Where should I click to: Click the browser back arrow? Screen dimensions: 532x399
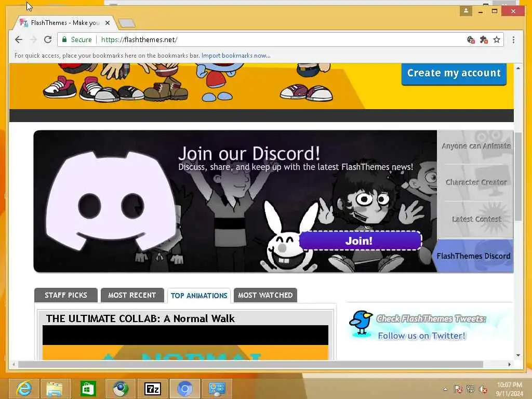[19, 39]
